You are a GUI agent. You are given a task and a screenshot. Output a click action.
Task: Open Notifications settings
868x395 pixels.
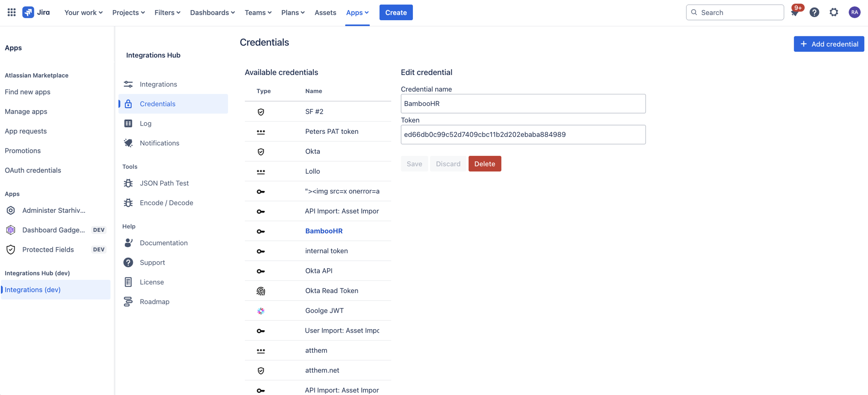click(159, 143)
